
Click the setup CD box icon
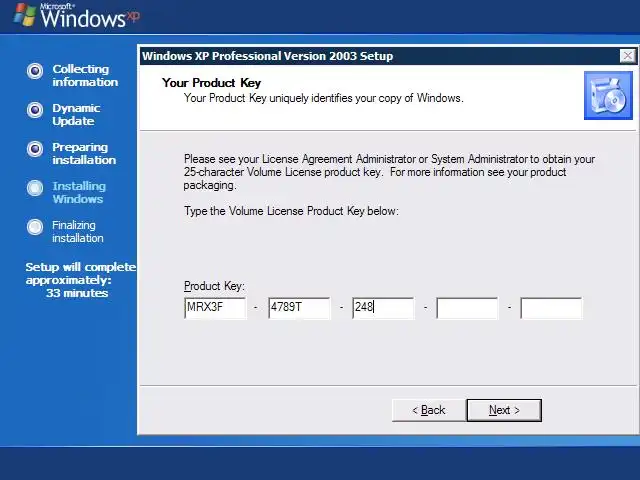[x=608, y=96]
